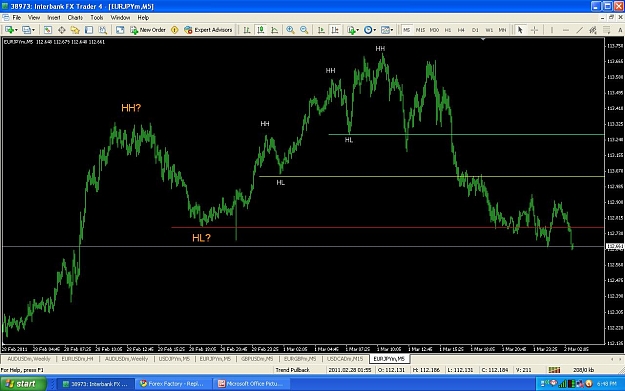Select the trendline drawing tool
The image size is (625, 391).
tap(580, 30)
